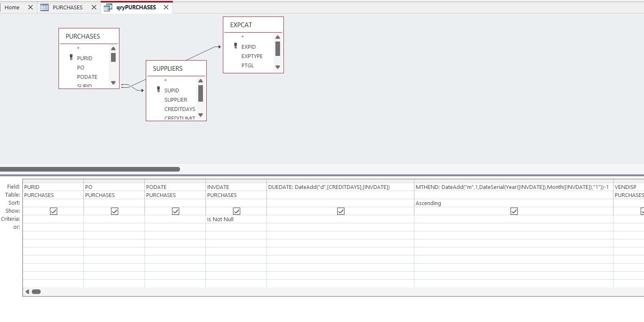Click the primary key icon beside EXPID
This screenshot has width=644, height=322.
tap(236, 46)
